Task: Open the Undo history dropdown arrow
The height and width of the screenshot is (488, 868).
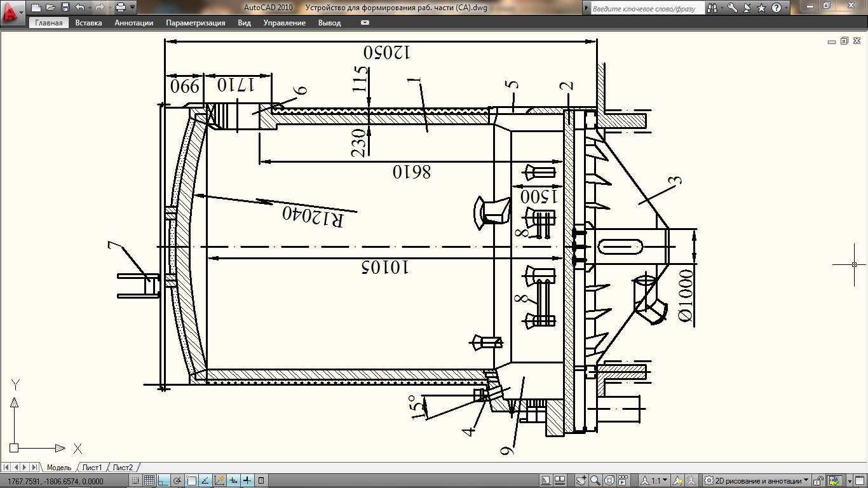Action: (88, 8)
